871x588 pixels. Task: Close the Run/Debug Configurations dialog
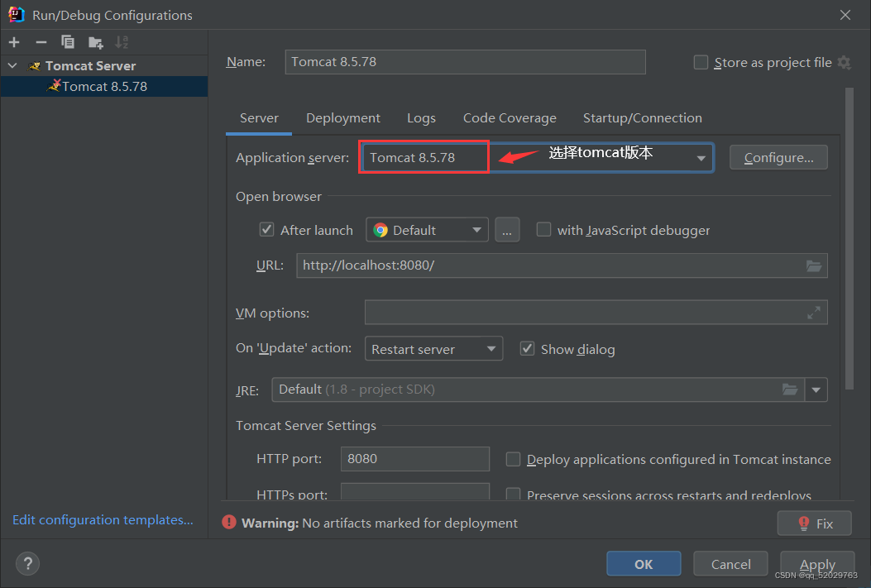click(845, 15)
